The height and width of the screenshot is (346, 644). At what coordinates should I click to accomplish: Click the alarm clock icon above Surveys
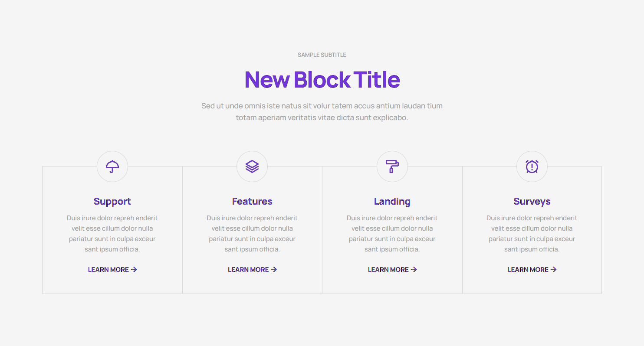pyautogui.click(x=532, y=166)
